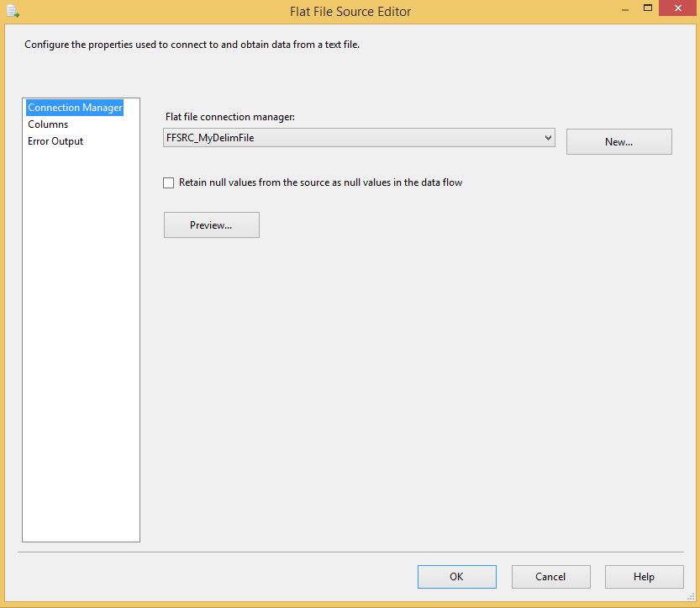700x608 pixels.
Task: Click the resize grip in the dialog corner
Action: click(691, 597)
